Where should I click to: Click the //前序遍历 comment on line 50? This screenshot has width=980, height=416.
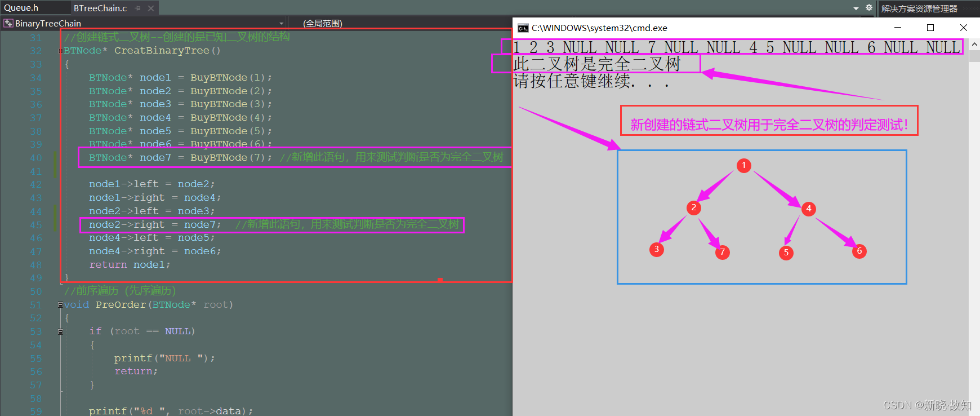[120, 291]
